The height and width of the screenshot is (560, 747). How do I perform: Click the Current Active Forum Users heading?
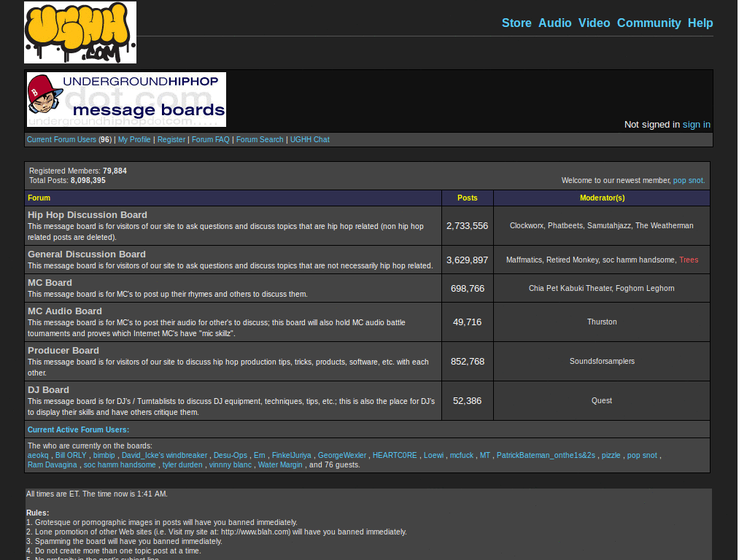[x=78, y=429]
